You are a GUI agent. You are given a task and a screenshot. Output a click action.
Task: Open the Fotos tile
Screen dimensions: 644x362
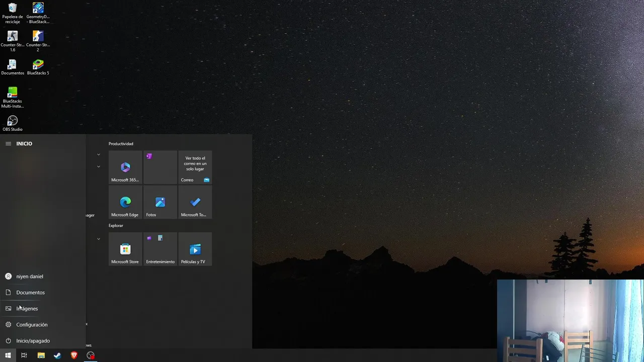tap(160, 202)
